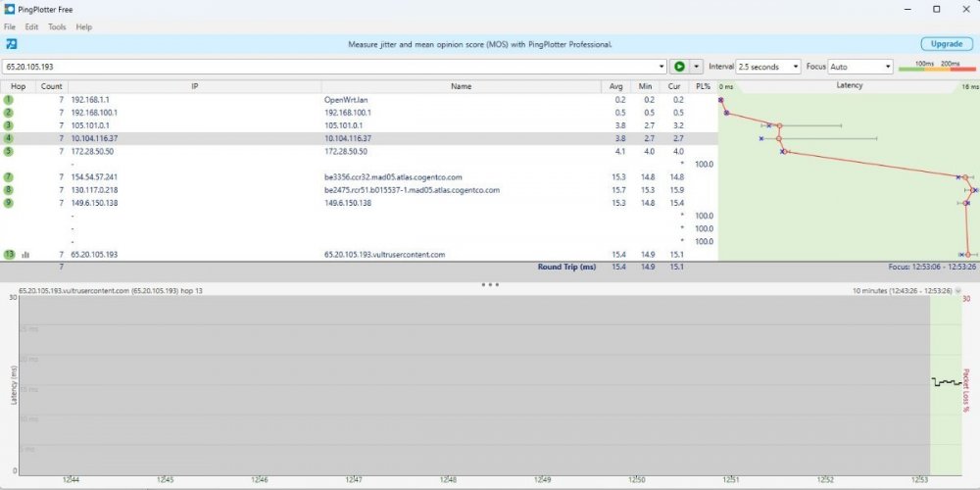Click the hop 4 green status circle

click(9, 138)
